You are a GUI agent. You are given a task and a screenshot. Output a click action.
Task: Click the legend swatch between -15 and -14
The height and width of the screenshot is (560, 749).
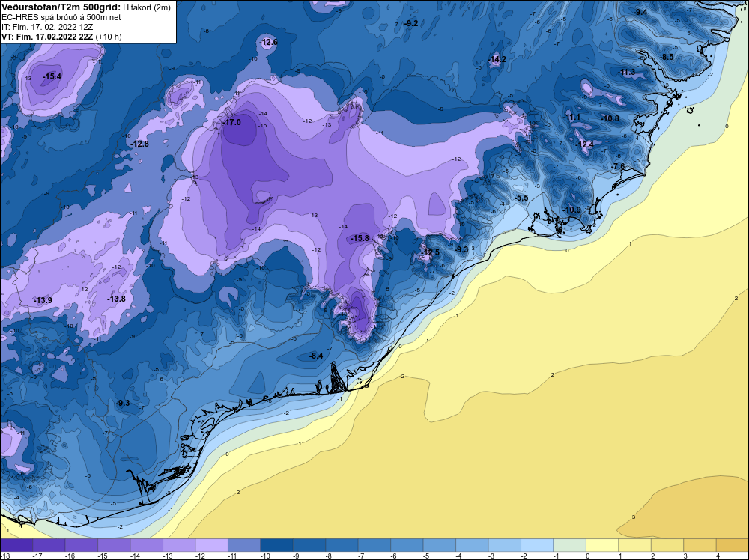pyautogui.click(x=114, y=545)
